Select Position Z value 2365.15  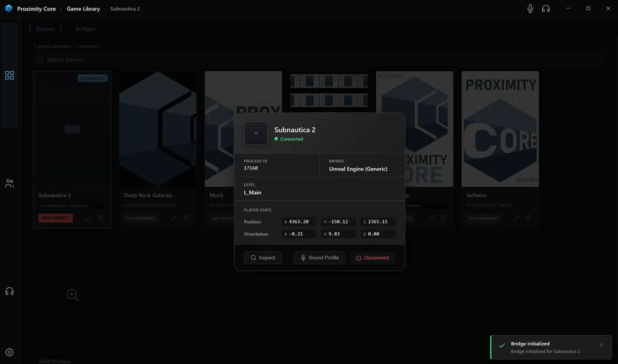(378, 222)
